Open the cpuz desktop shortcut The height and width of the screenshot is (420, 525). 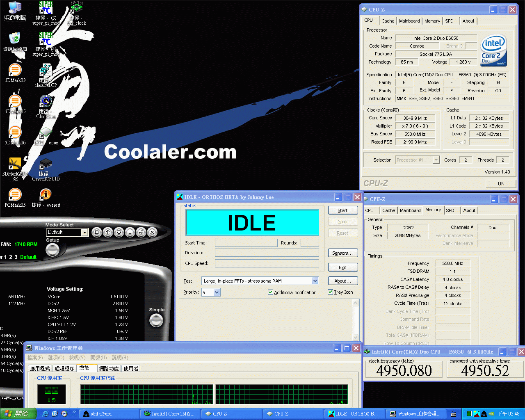click(x=46, y=135)
